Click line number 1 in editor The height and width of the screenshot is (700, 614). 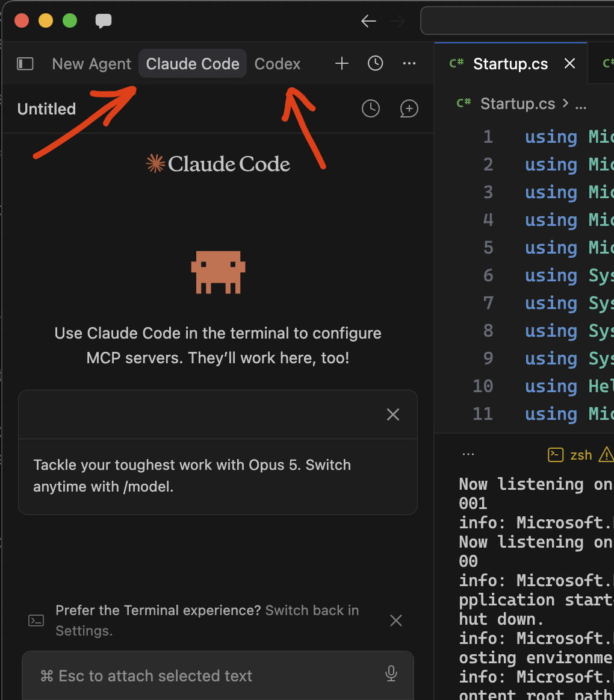(x=488, y=137)
